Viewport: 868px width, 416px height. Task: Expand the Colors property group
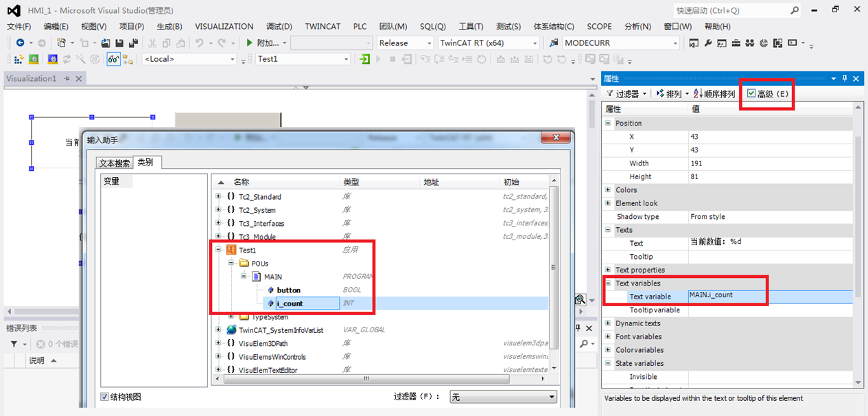click(607, 190)
